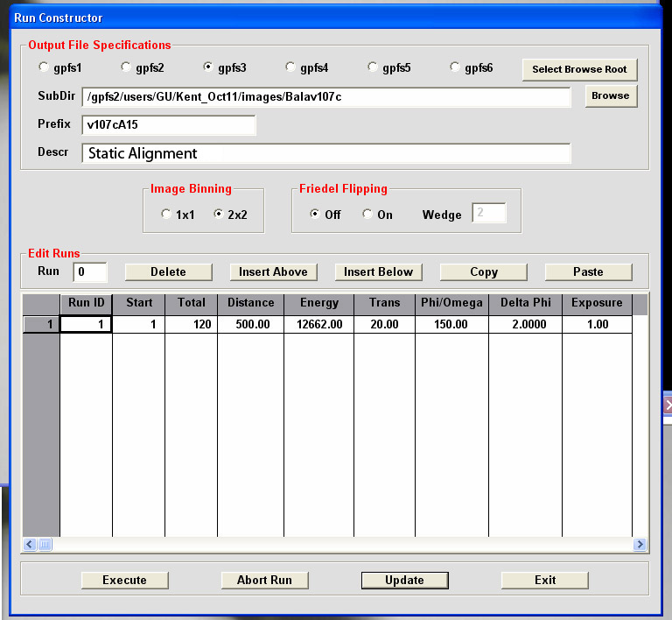The width and height of the screenshot is (672, 620).
Task: Execute the run
Action: tap(124, 580)
